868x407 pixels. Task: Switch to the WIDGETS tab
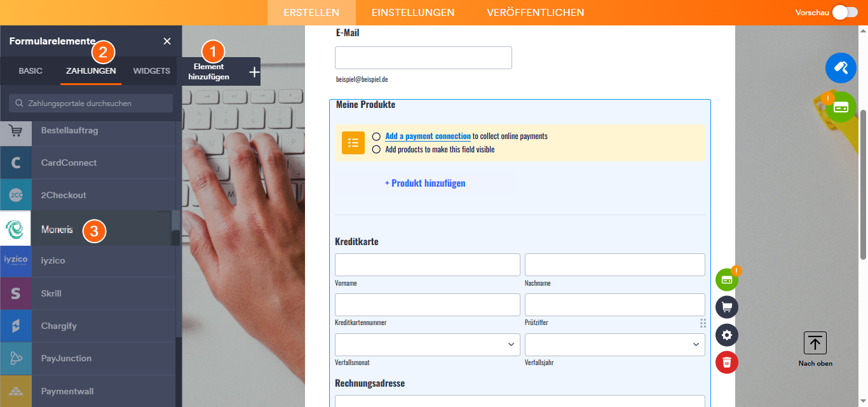151,71
